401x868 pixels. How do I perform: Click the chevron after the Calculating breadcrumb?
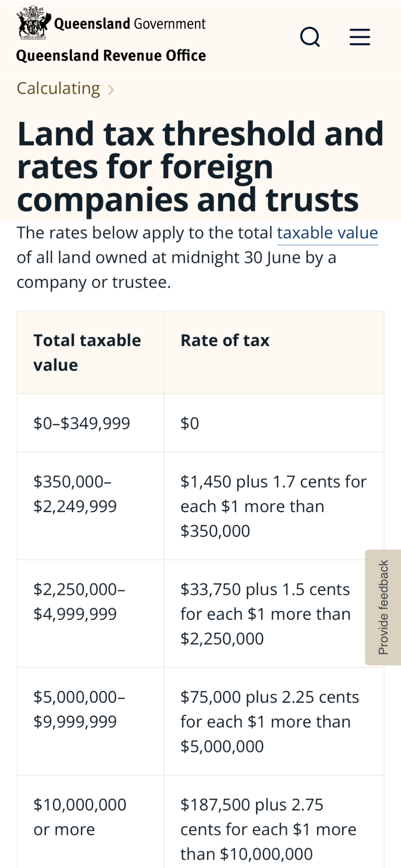pyautogui.click(x=111, y=90)
